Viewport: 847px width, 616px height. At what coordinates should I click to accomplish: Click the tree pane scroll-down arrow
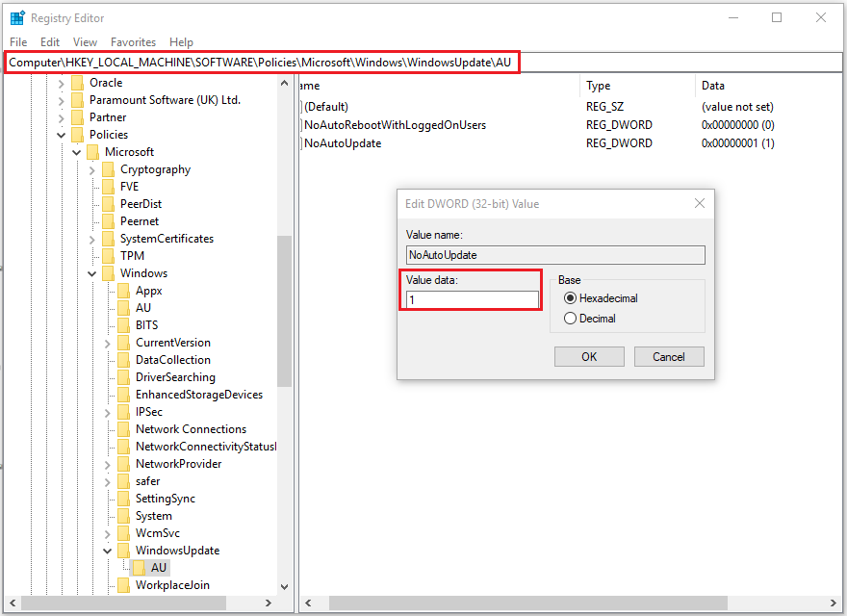pyautogui.click(x=284, y=586)
